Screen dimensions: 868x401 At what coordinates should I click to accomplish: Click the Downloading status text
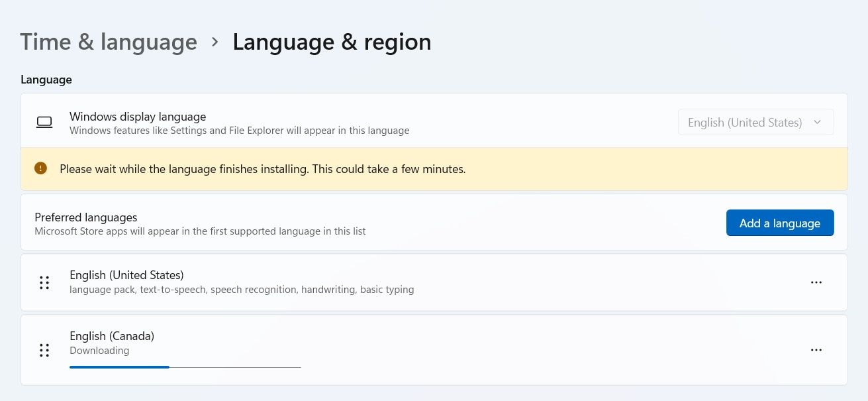coord(99,351)
